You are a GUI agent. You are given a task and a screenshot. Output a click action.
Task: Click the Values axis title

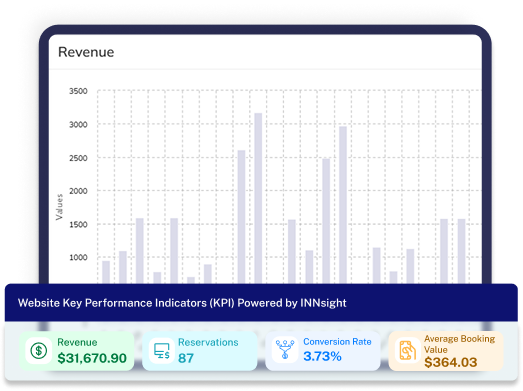pos(59,207)
